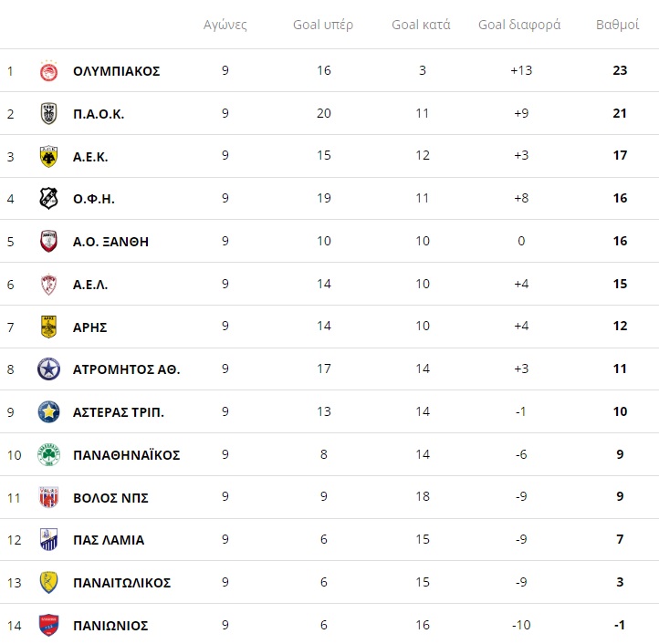Click the P.A.O.K. team logo
Image resolution: width=659 pixels, height=644 pixels.
click(x=48, y=113)
